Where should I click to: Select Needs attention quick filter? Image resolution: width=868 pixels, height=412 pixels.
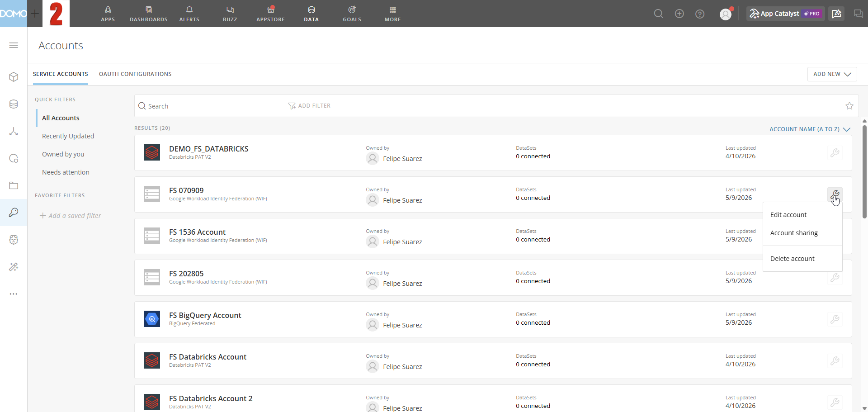click(66, 172)
